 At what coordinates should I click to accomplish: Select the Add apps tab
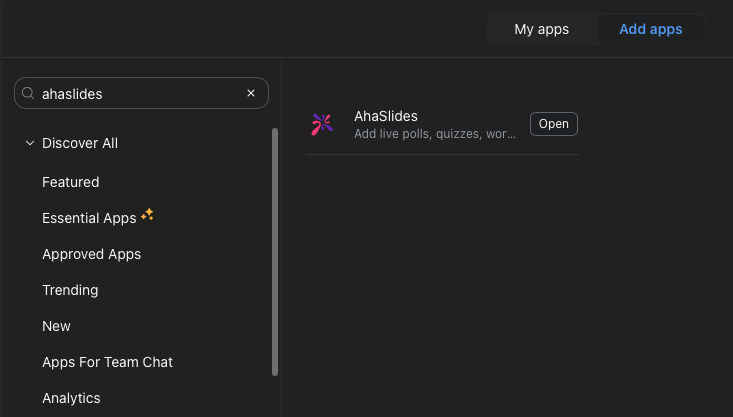point(651,29)
